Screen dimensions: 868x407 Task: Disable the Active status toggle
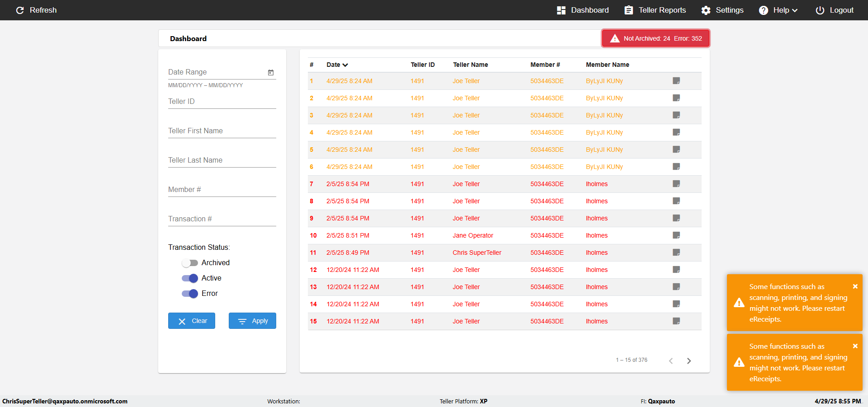tap(190, 278)
